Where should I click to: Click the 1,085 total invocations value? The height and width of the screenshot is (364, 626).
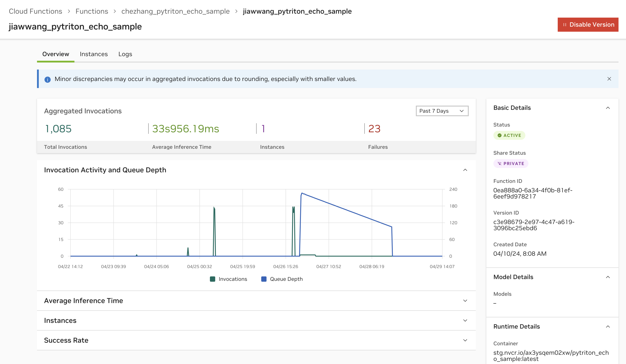58,129
